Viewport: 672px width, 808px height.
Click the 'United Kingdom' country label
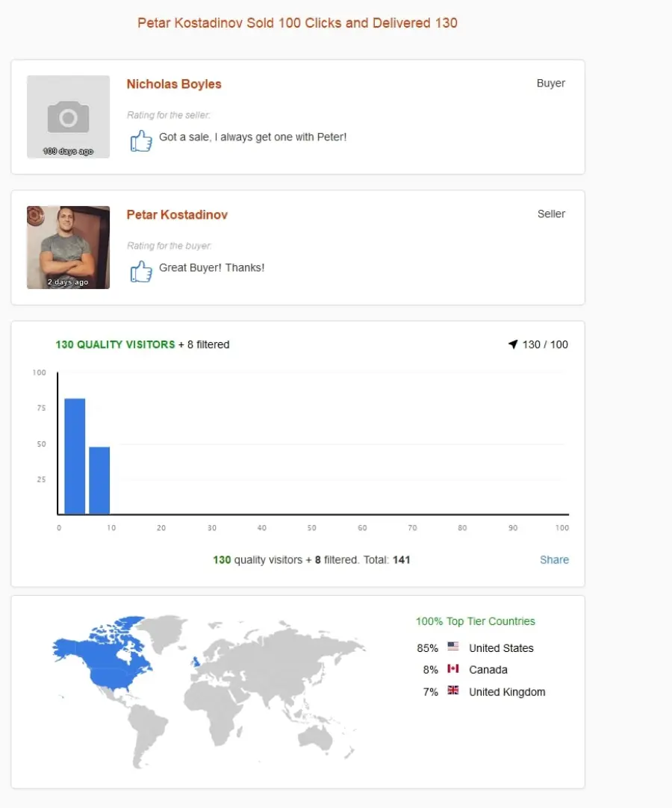pyautogui.click(x=507, y=692)
